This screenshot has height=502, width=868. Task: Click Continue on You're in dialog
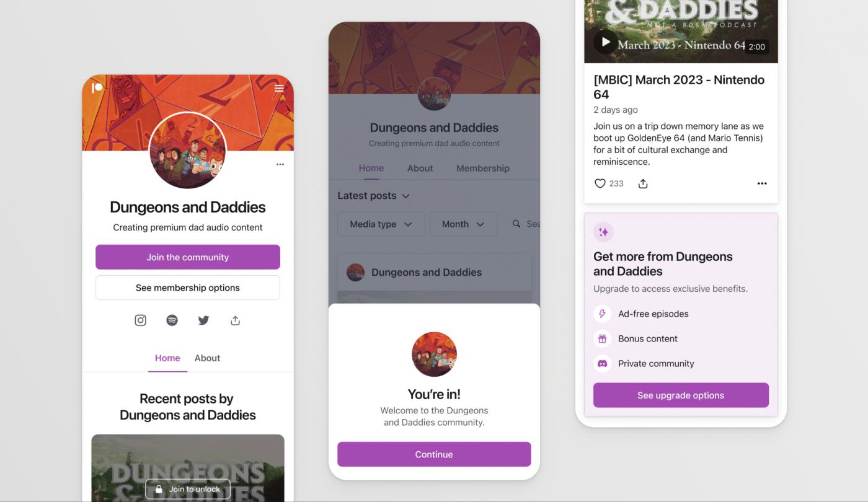[x=434, y=454]
